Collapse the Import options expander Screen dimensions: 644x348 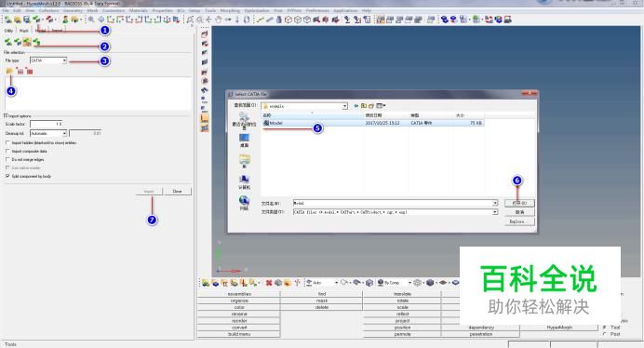pos(6,116)
